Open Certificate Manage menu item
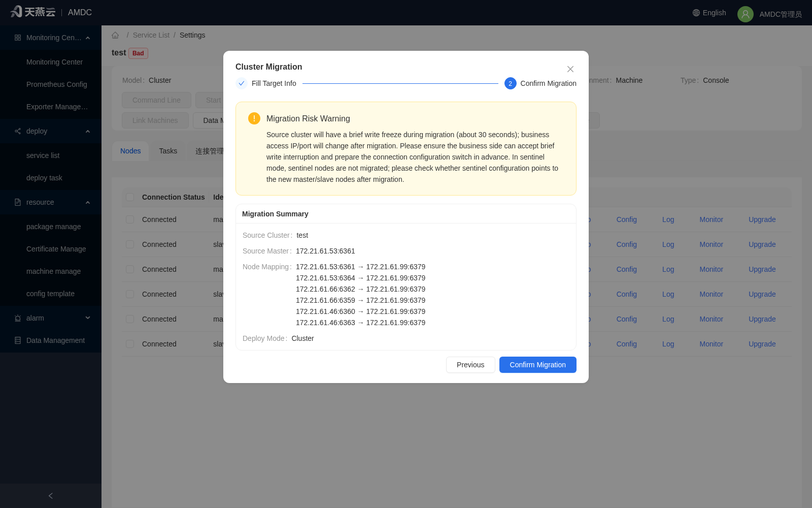812x508 pixels. click(51, 249)
